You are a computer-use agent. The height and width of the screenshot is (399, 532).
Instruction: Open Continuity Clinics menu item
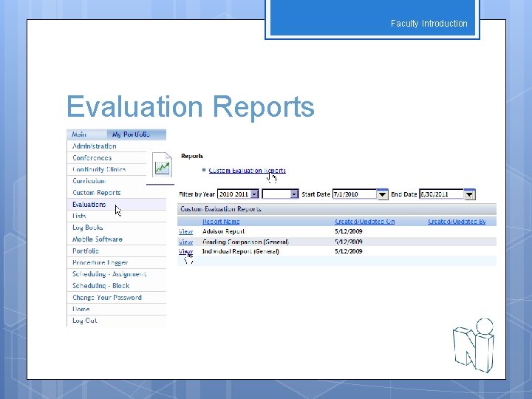pyautogui.click(x=99, y=169)
